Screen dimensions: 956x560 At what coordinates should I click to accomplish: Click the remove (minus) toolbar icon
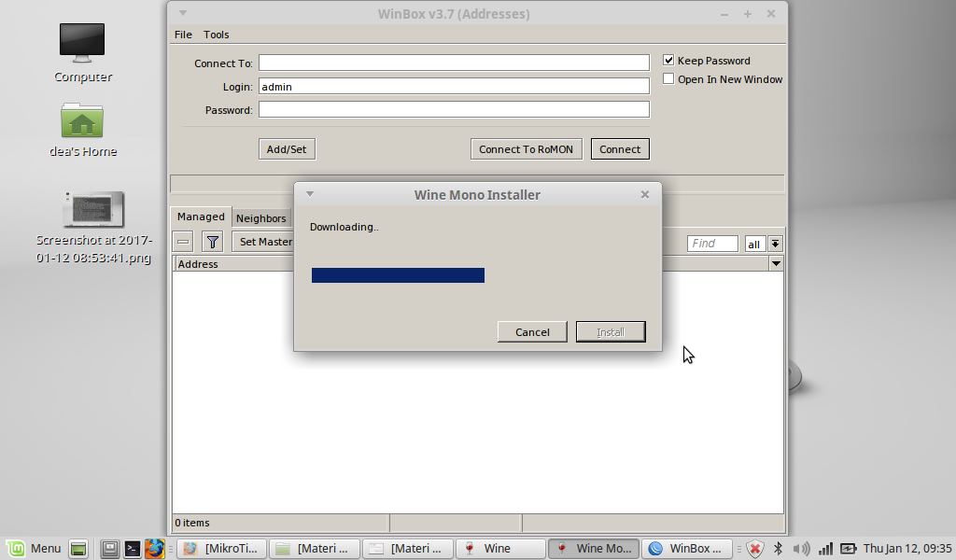(183, 242)
